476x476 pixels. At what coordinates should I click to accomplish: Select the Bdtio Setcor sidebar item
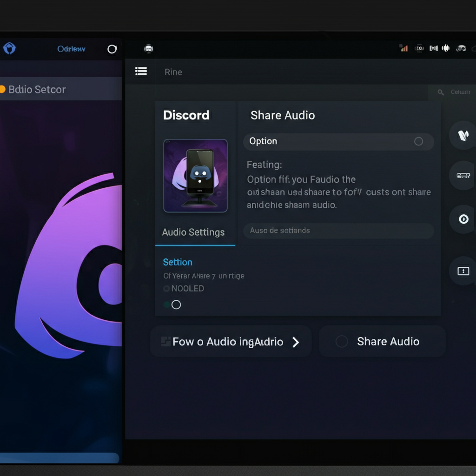61,89
